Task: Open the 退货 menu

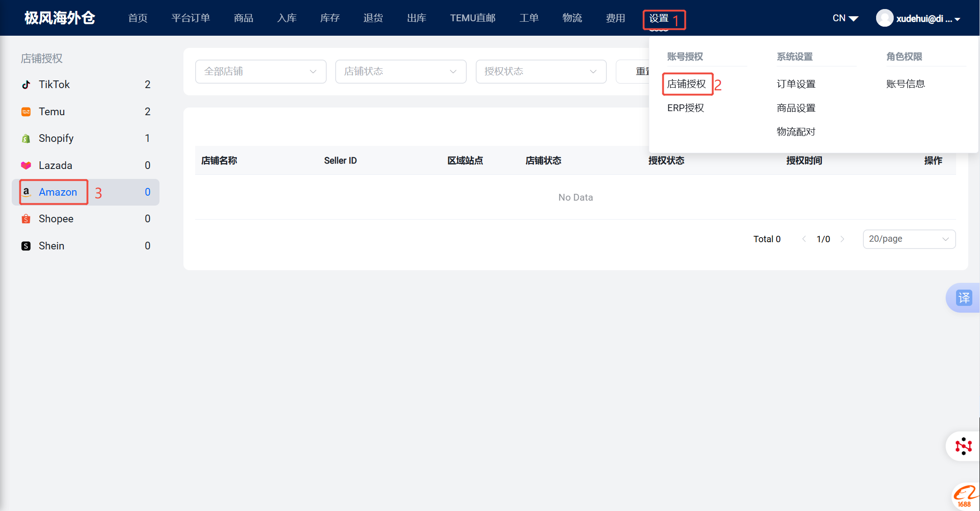Action: [373, 18]
